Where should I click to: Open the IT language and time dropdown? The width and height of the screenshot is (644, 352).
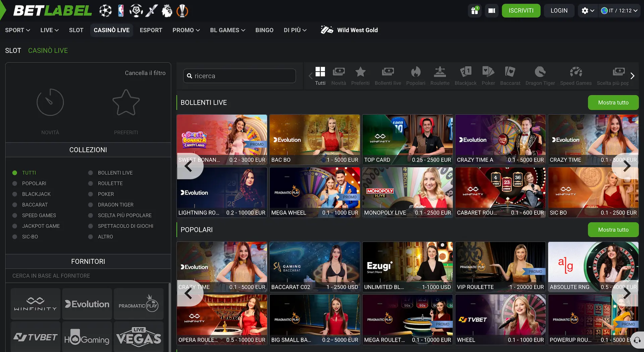click(619, 11)
